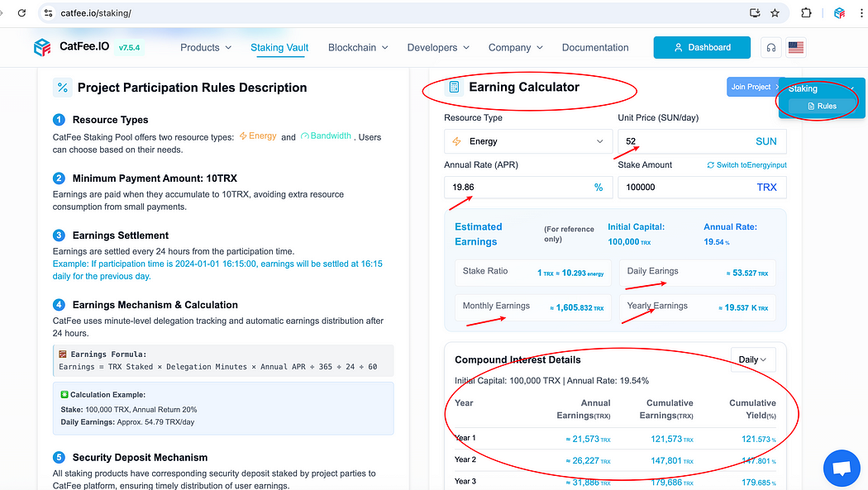Click the Minimum Payment Amount: 10TRX heading

[155, 178]
